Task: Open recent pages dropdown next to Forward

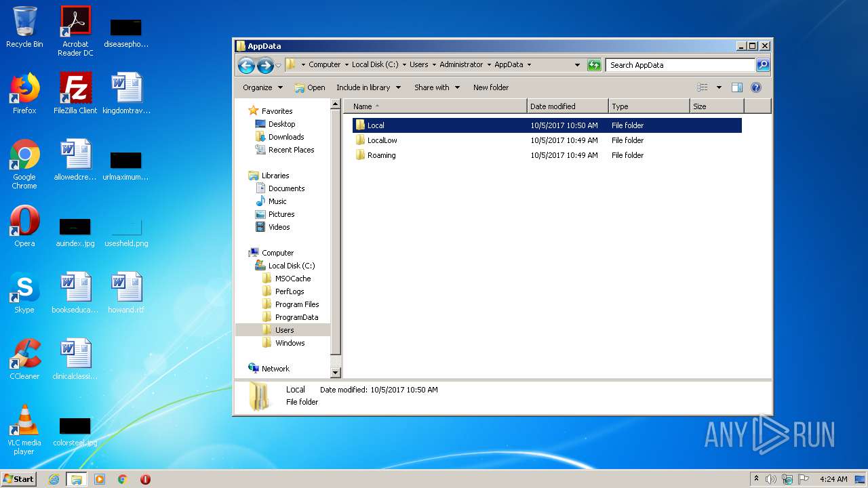Action: pyautogui.click(x=278, y=66)
